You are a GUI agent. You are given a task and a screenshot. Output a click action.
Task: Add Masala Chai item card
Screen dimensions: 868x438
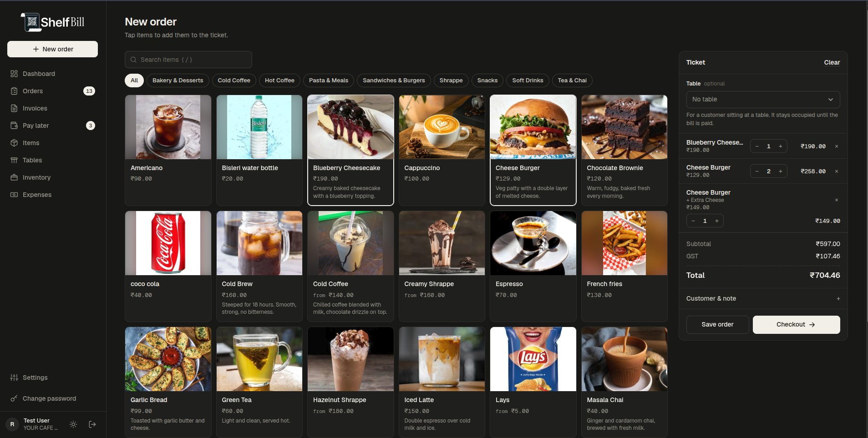click(x=624, y=382)
